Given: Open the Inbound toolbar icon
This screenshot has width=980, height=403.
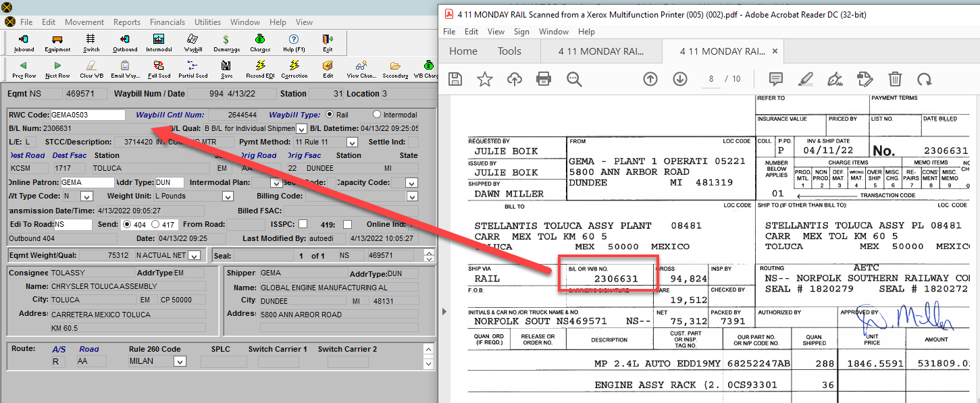Looking at the screenshot, I should pyautogui.click(x=24, y=43).
